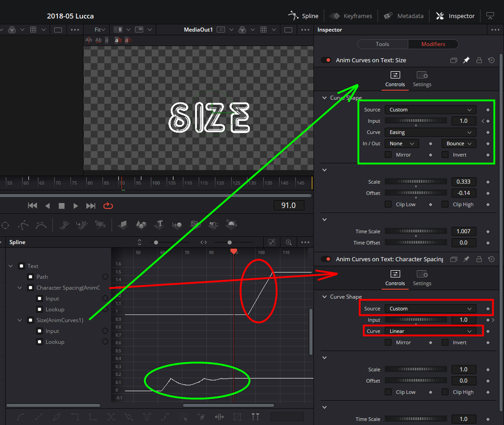
Task: Click the Time Scale slider at 1.007
Action: coord(416,231)
